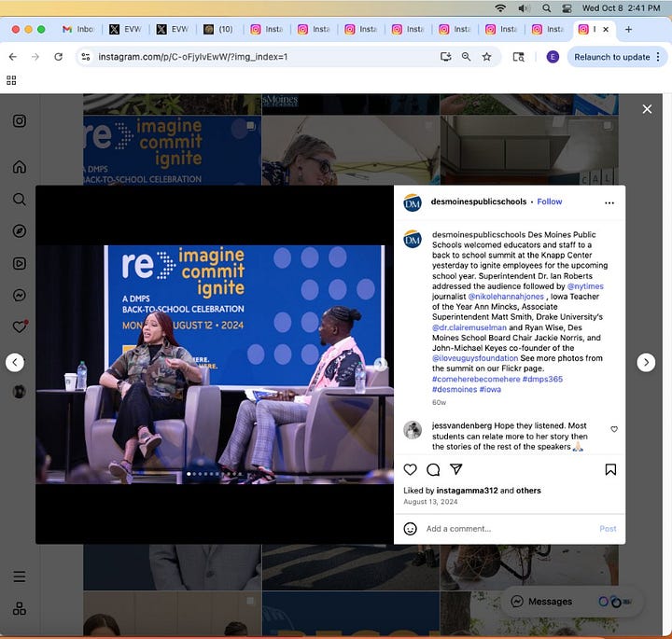Open sound volume in the macOS menu bar
Image resolution: width=672 pixels, height=639 pixels.
click(524, 8)
